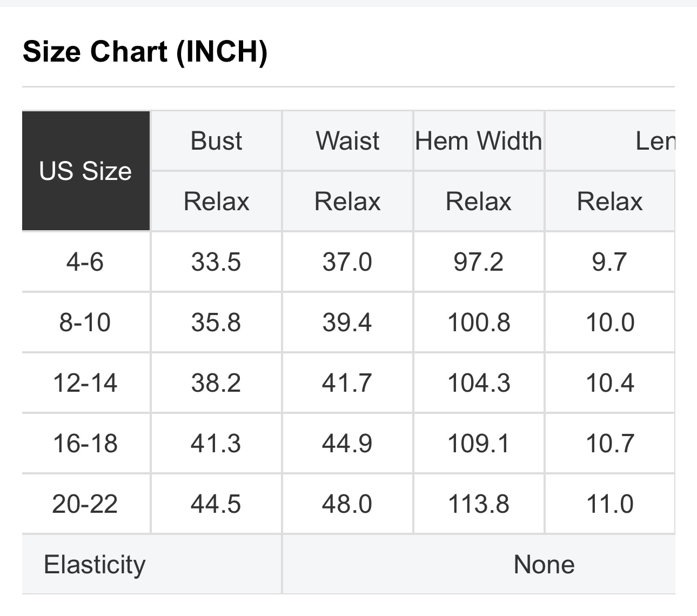Click Relax subheader under Bust
The height and width of the screenshot is (616, 697).
point(216,202)
